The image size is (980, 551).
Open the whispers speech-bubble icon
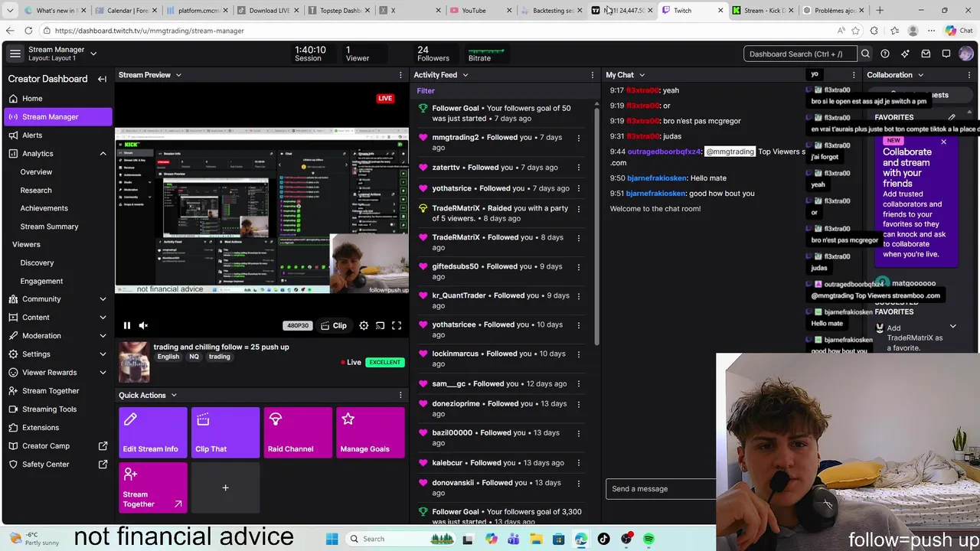click(946, 54)
